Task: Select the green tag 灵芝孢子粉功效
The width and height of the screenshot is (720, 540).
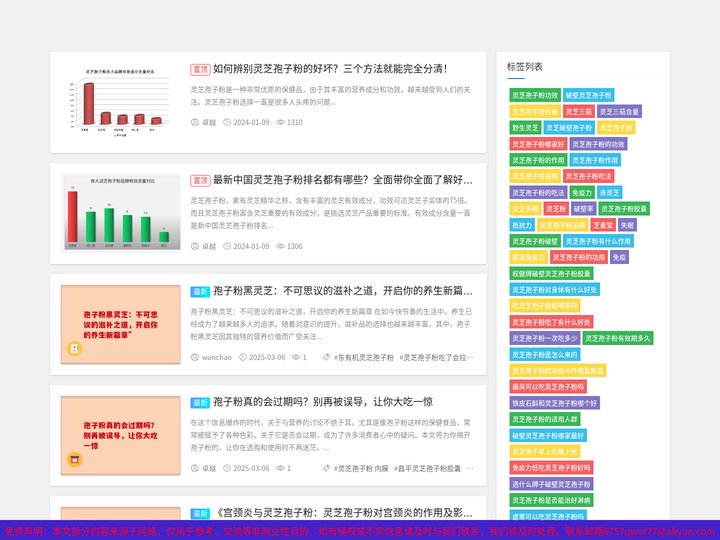Action: [x=535, y=95]
